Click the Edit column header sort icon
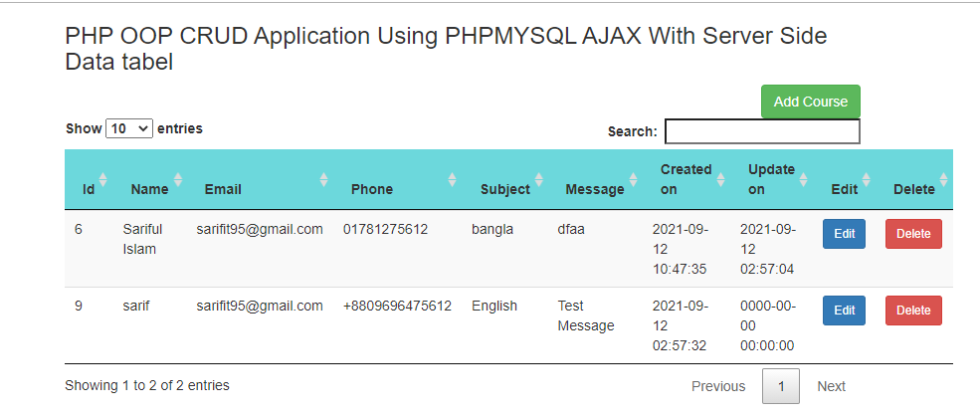Viewport: 980px width, 417px height. [866, 180]
